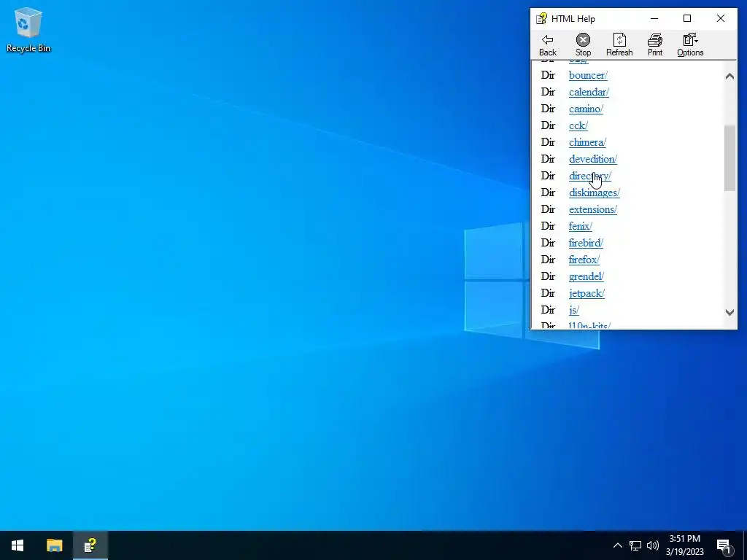Image resolution: width=747 pixels, height=560 pixels.
Task: Minimize the HTML Help window
Action: (x=654, y=18)
